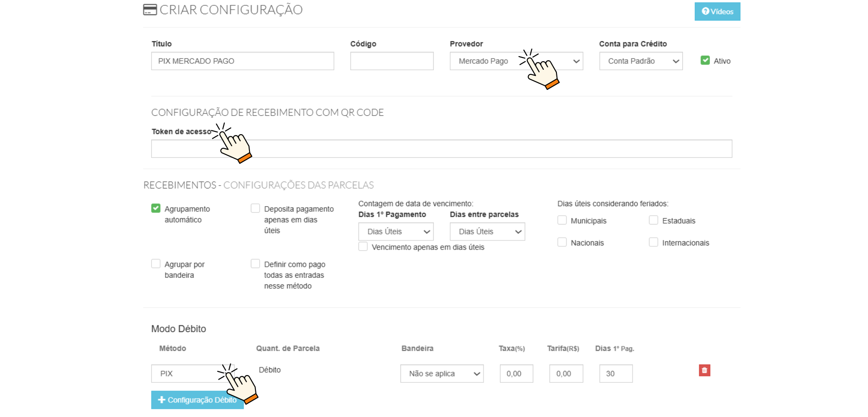The width and height of the screenshot is (868, 417).
Task: Toggle Agrupamento automático checkbox
Action: pos(156,208)
